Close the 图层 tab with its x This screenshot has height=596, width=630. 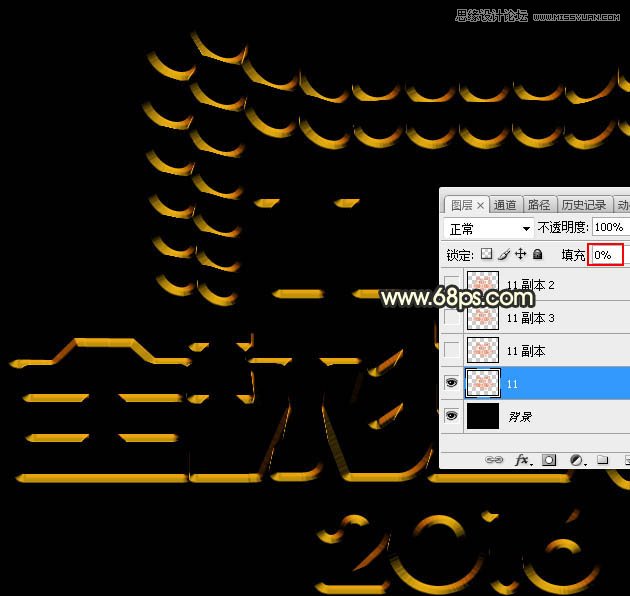point(480,205)
